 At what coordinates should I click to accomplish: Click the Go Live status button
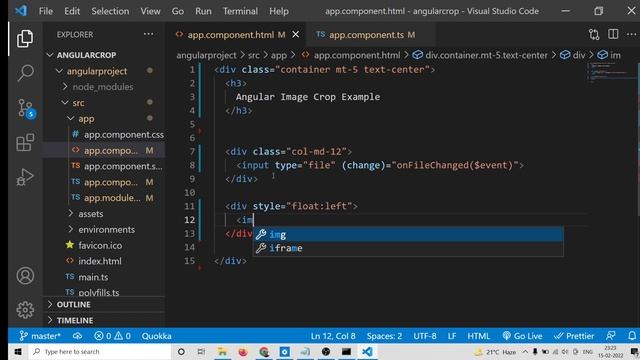(522, 336)
